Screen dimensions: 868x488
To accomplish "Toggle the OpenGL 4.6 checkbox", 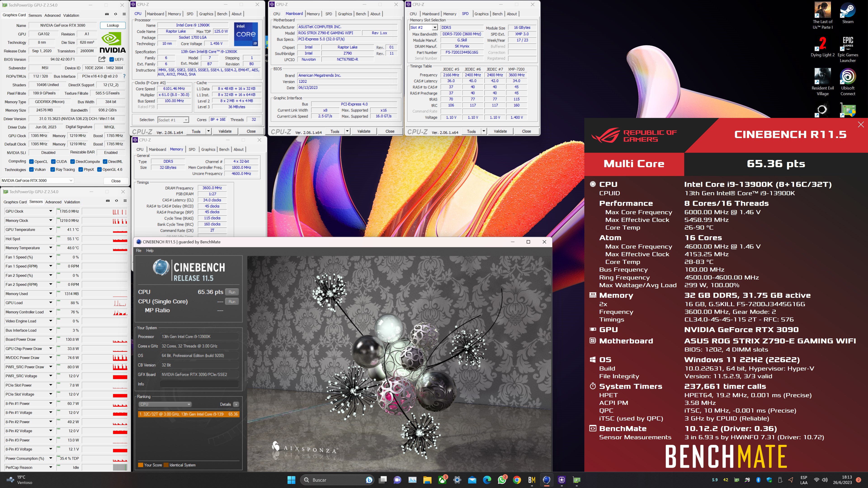I will [x=99, y=169].
